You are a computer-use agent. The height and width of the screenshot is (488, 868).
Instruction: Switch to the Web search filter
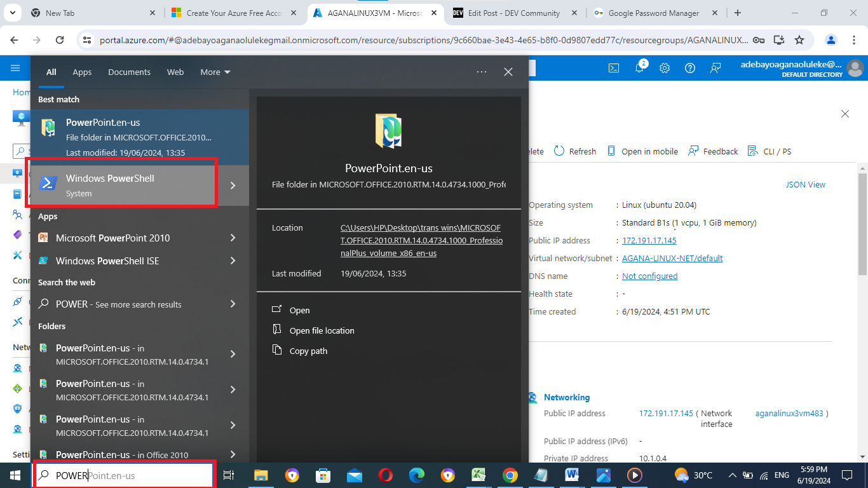(175, 72)
